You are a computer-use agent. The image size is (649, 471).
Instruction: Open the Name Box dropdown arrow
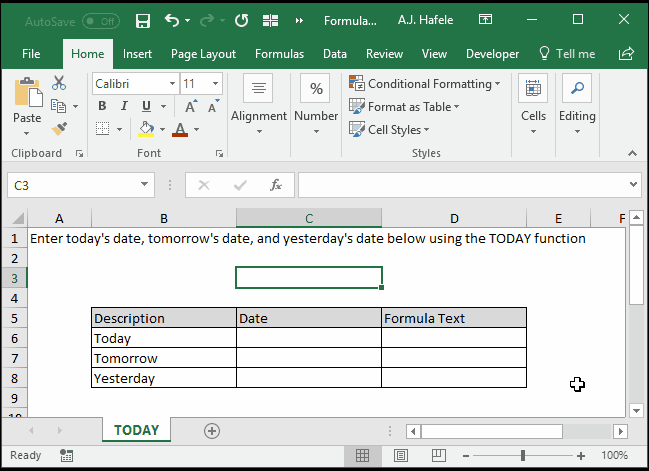point(144,185)
